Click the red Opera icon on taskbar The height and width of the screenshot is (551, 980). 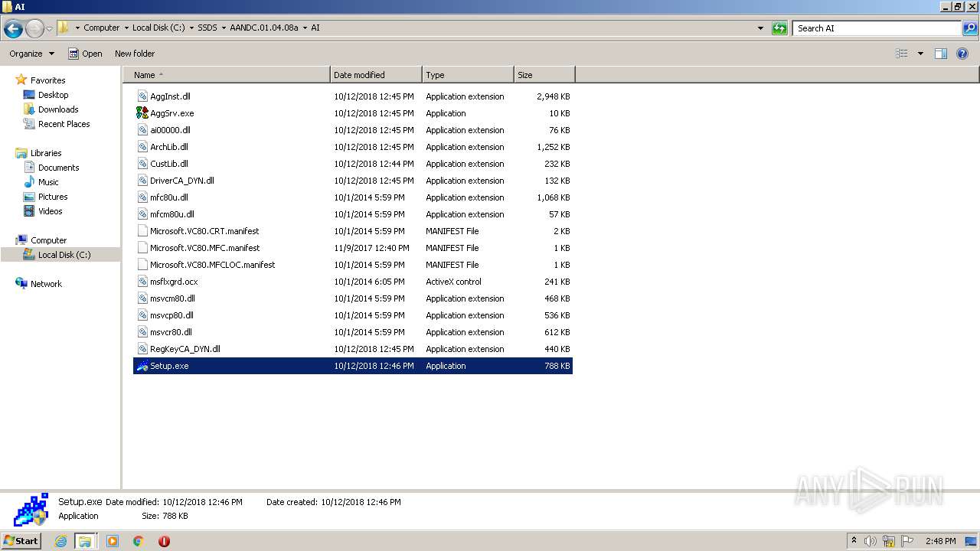164,541
